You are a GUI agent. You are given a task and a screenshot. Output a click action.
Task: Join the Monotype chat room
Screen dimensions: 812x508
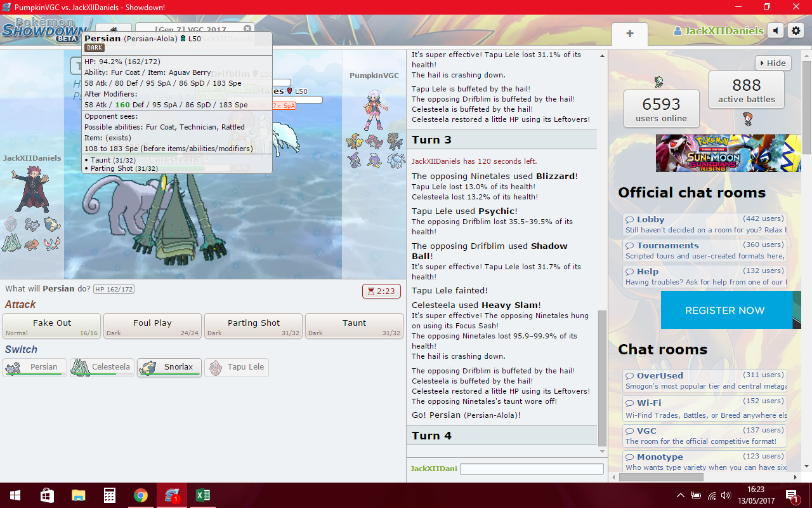705,461
